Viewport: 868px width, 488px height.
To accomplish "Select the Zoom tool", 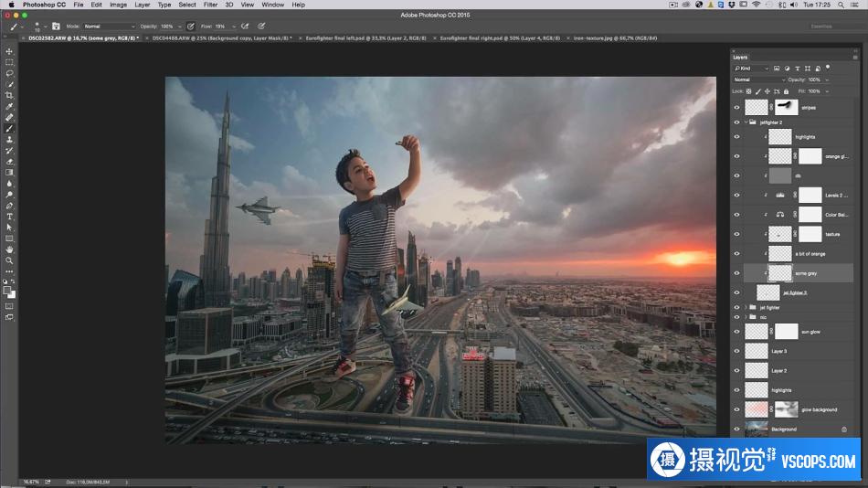I will point(9,260).
